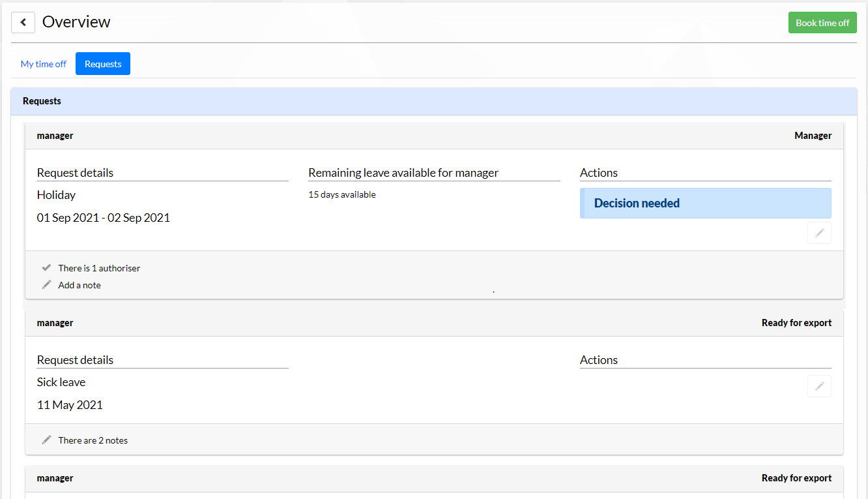Image resolution: width=868 pixels, height=499 pixels.
Task: Click the Decision needed banner
Action: pos(706,203)
